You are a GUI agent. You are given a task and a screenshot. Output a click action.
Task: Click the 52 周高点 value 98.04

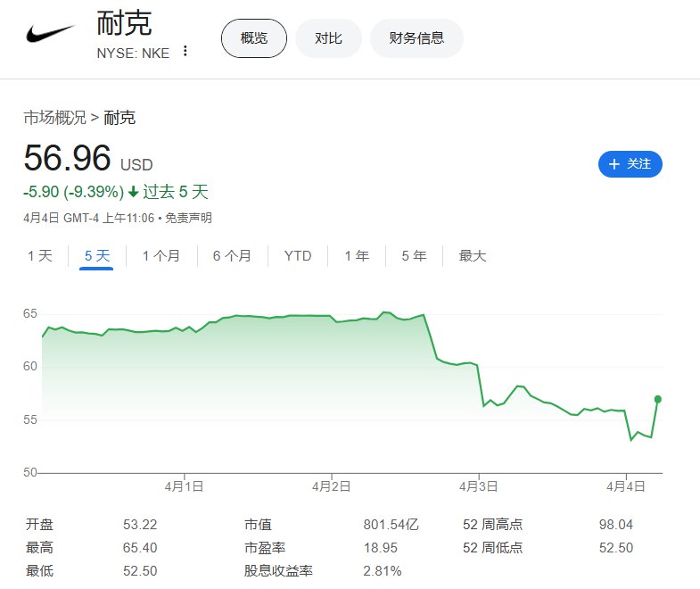pos(616,524)
